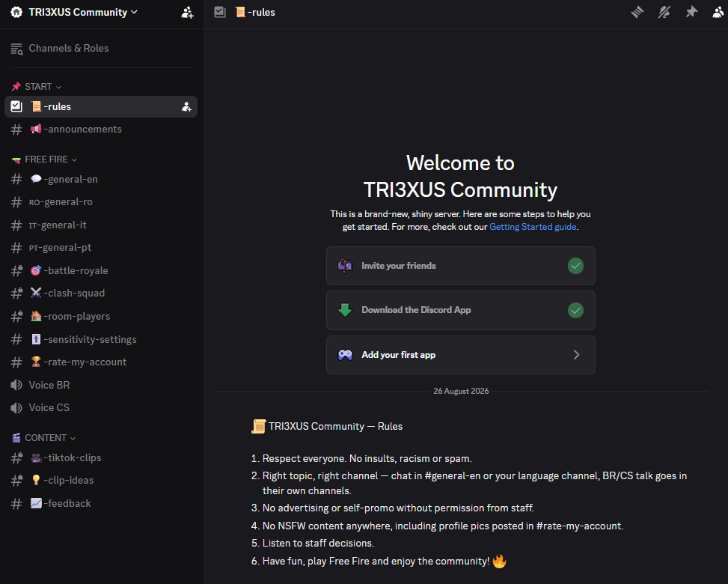
Task: Click the fire emoji at the end of rule 6
Action: pyautogui.click(x=500, y=561)
